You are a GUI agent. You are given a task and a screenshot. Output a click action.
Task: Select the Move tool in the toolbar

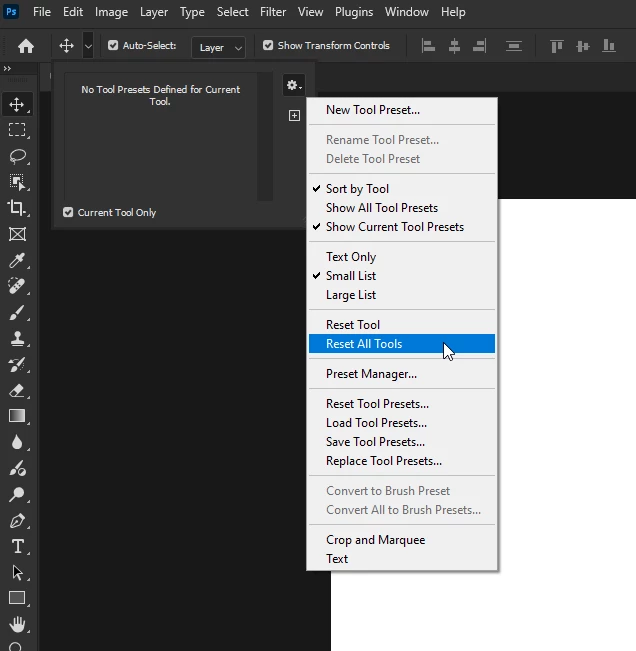(x=17, y=104)
